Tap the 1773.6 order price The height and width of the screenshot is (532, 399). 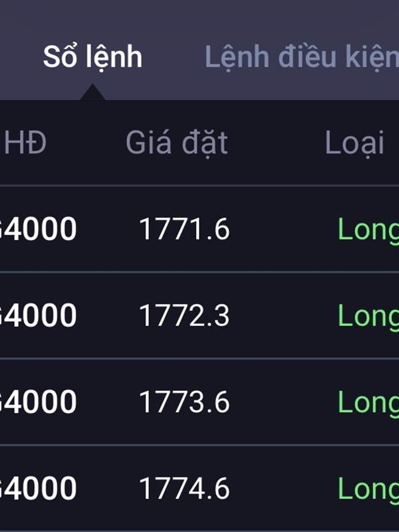coord(184,402)
